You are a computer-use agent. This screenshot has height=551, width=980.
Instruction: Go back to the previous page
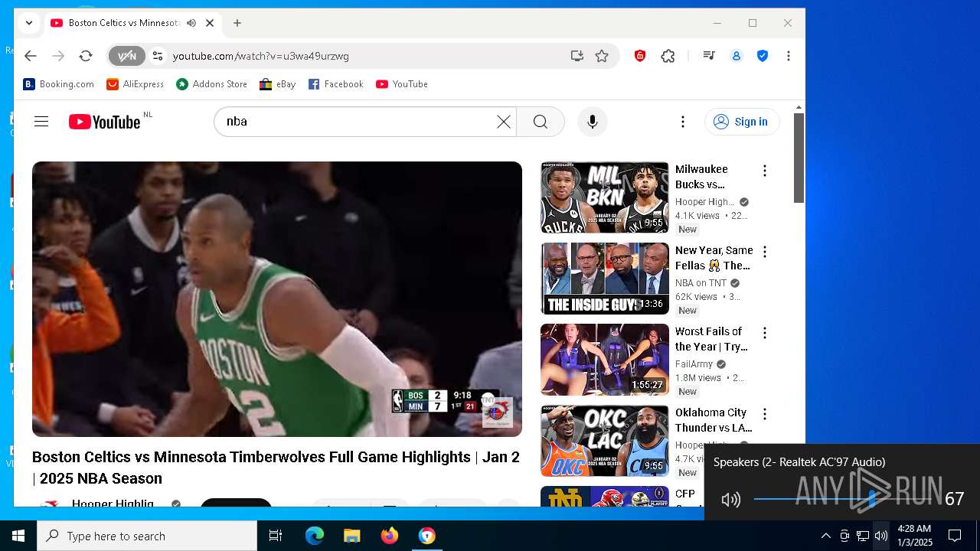(30, 56)
